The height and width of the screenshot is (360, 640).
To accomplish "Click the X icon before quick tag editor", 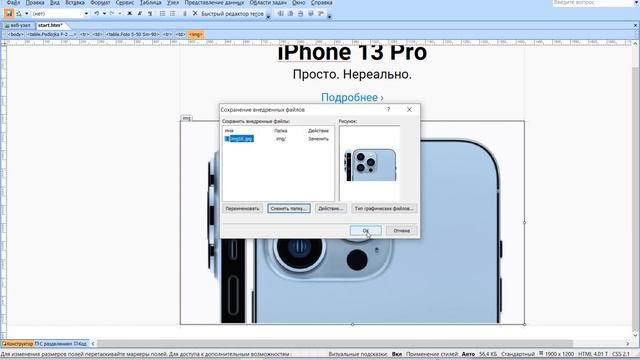I will [195, 13].
